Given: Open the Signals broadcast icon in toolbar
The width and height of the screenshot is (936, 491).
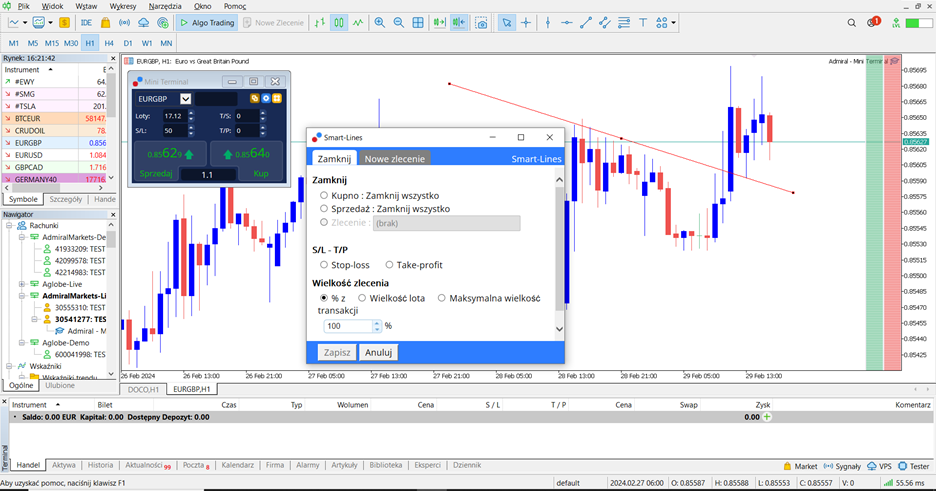Looking at the screenshot, I should click(x=124, y=23).
